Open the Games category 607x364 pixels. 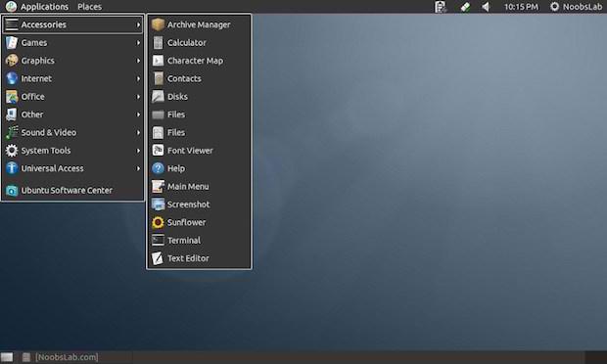[72, 42]
